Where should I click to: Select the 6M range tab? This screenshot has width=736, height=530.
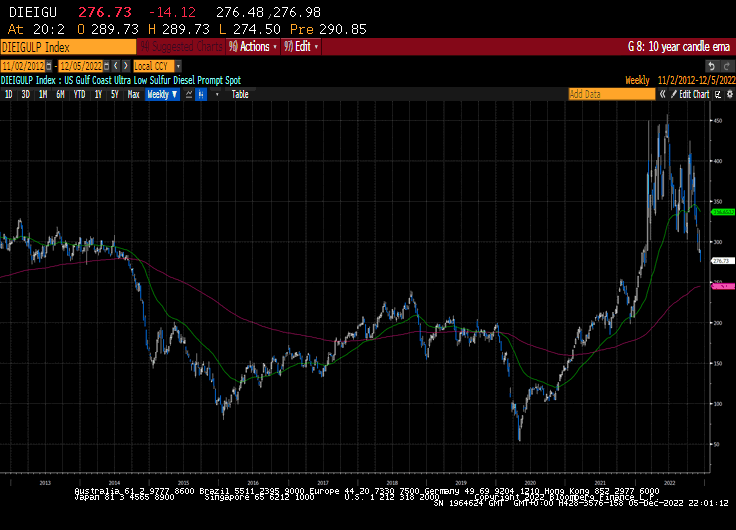click(60, 94)
